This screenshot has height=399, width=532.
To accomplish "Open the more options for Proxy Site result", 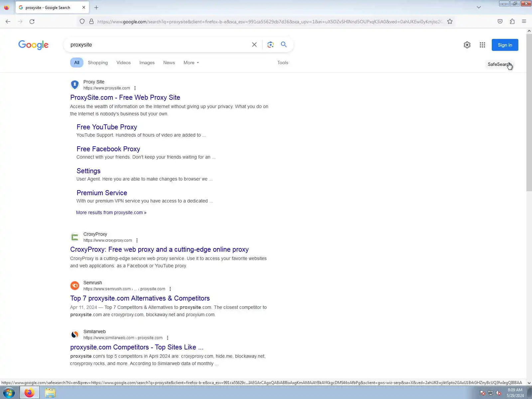I will click(135, 88).
